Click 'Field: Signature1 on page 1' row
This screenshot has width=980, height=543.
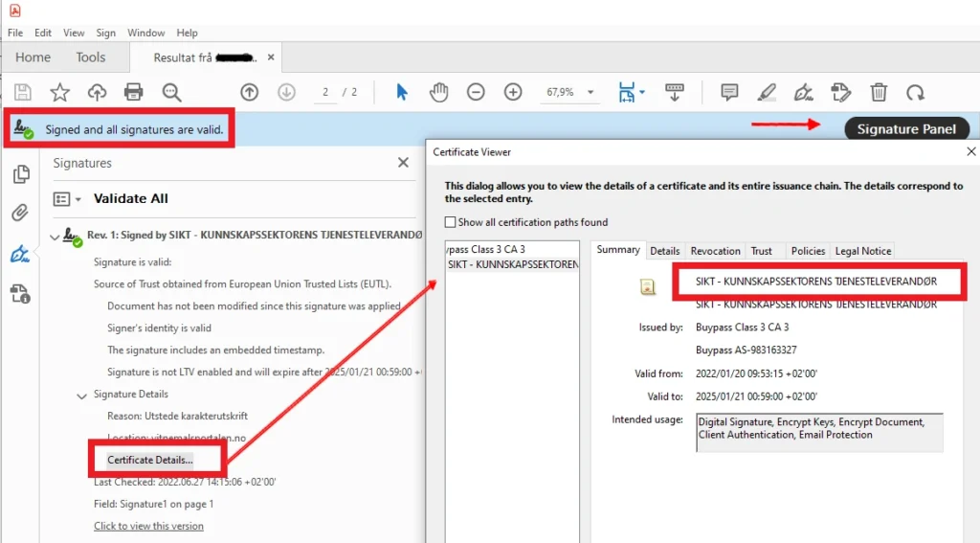click(x=154, y=504)
